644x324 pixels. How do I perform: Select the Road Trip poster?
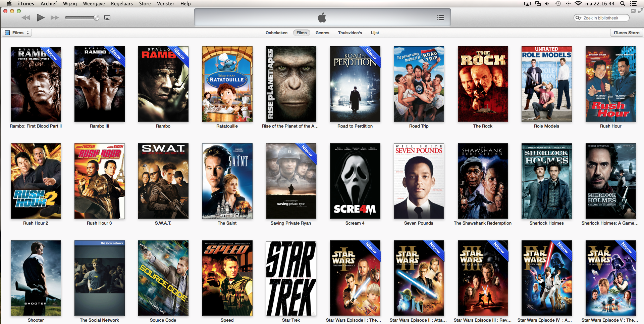coord(419,84)
